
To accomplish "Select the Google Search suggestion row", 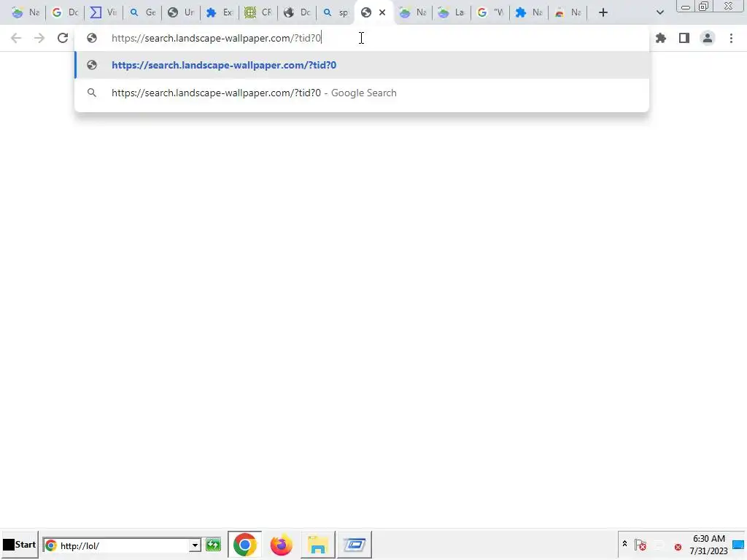I will [x=362, y=93].
